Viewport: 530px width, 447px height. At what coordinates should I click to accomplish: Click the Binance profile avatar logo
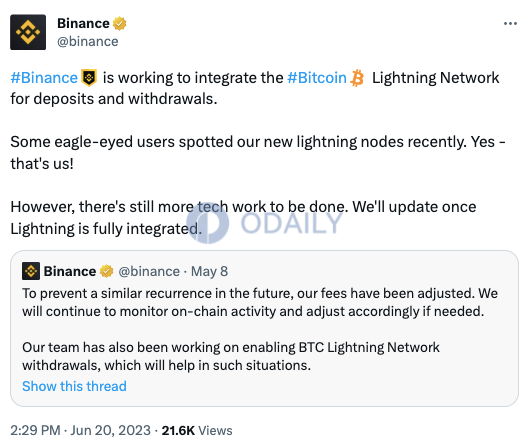pos(28,32)
